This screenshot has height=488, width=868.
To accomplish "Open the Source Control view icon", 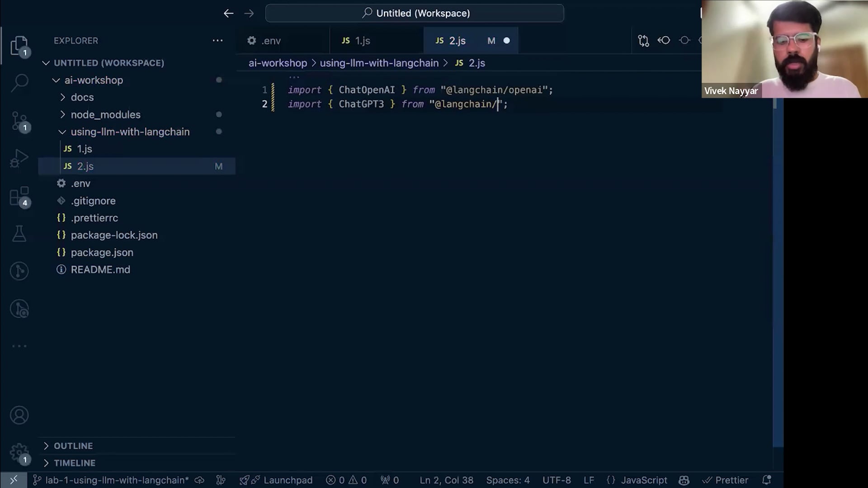I will click(x=19, y=121).
